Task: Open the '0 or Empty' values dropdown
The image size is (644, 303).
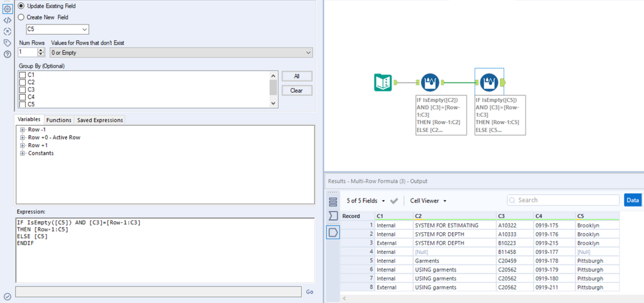Action: click(181, 53)
